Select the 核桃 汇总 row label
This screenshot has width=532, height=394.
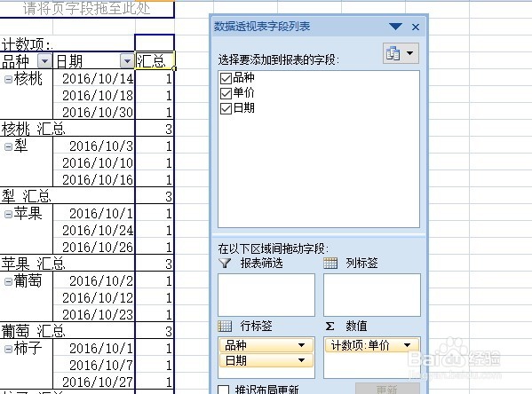click(67, 129)
